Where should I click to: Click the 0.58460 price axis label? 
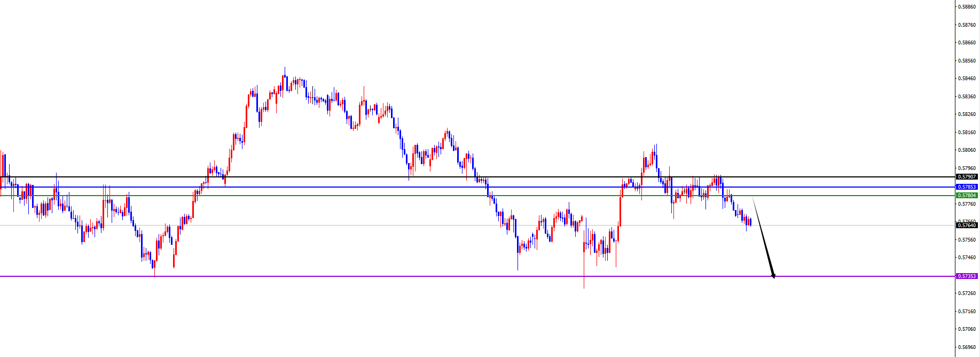pos(967,79)
